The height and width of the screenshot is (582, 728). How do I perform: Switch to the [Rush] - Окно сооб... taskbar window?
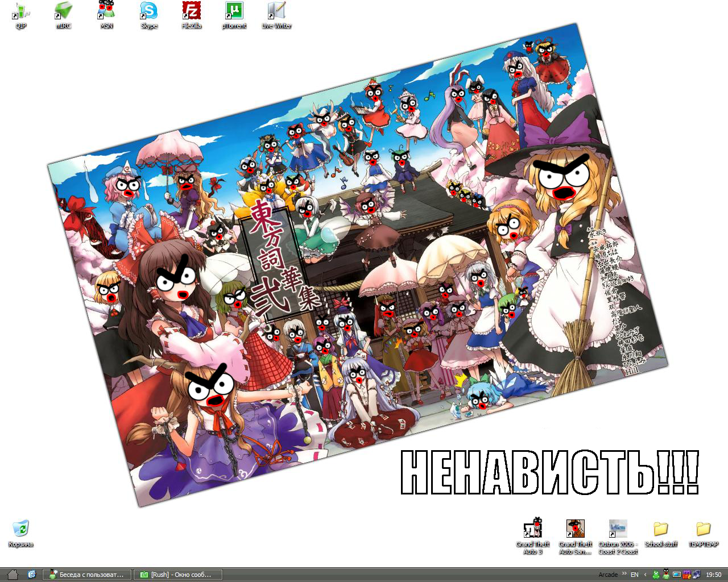coord(177,575)
